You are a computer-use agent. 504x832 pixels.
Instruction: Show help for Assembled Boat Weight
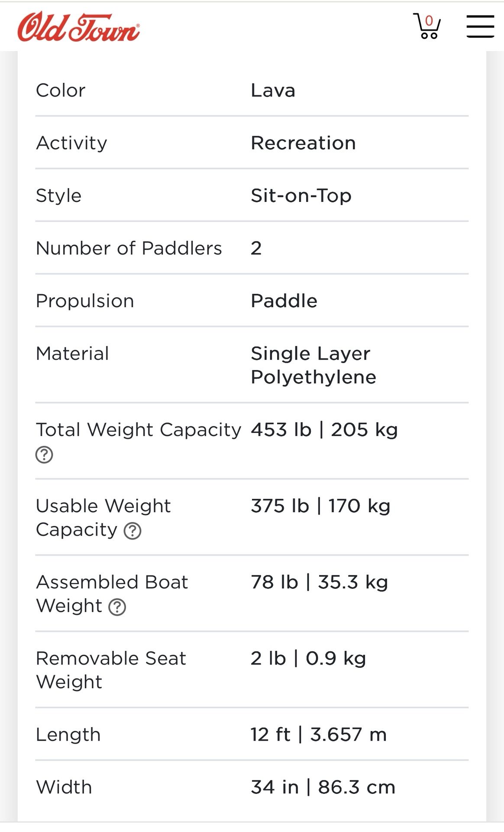point(117,607)
